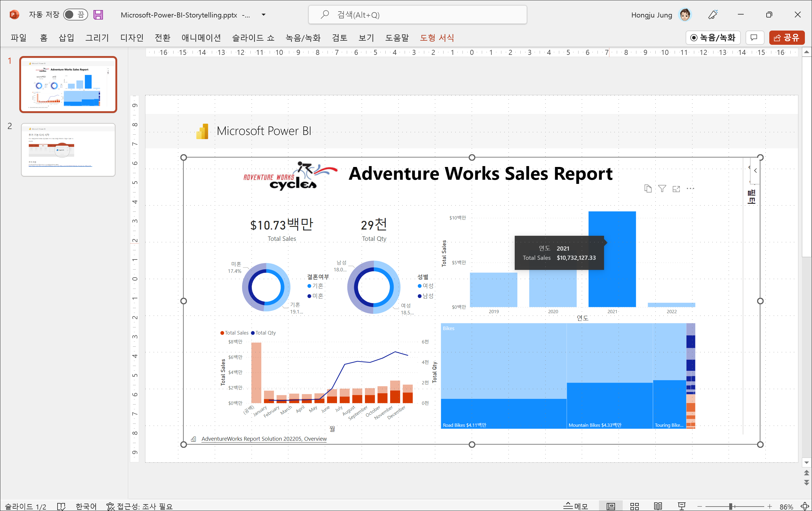812x511 pixels.
Task: Open the 삽입 ribbon tab
Action: click(66, 38)
